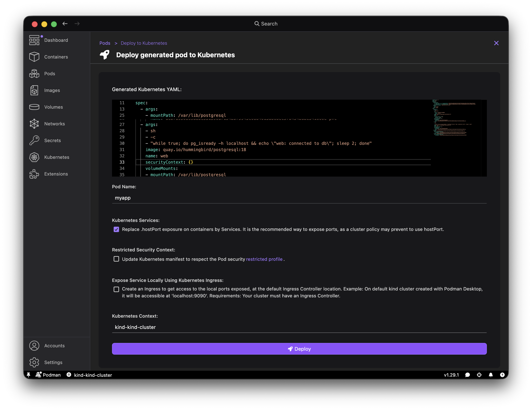This screenshot has height=410, width=532.
Task: Click the '- sh' line 28
Action: 150,131
